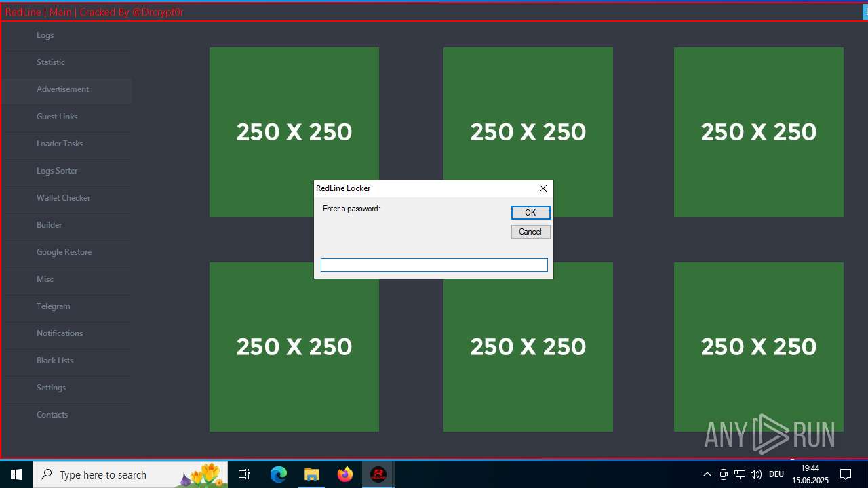The height and width of the screenshot is (488, 868).
Task: Open Google Restore section
Action: pos(66,252)
